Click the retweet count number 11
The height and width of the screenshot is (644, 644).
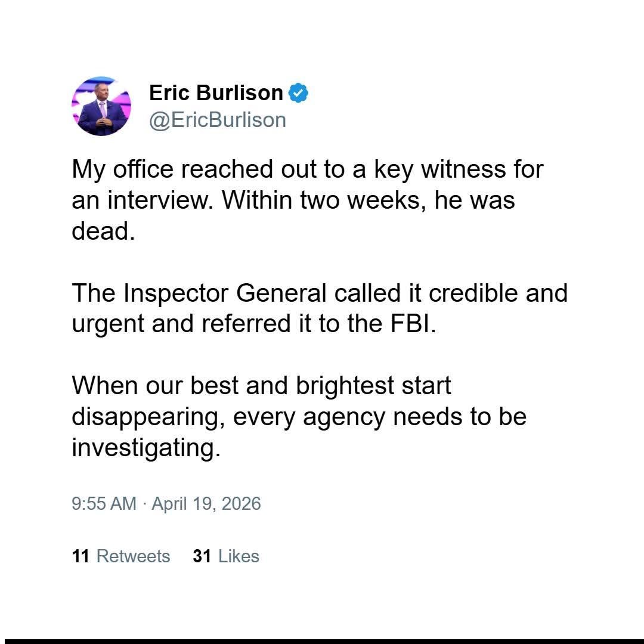point(80,556)
